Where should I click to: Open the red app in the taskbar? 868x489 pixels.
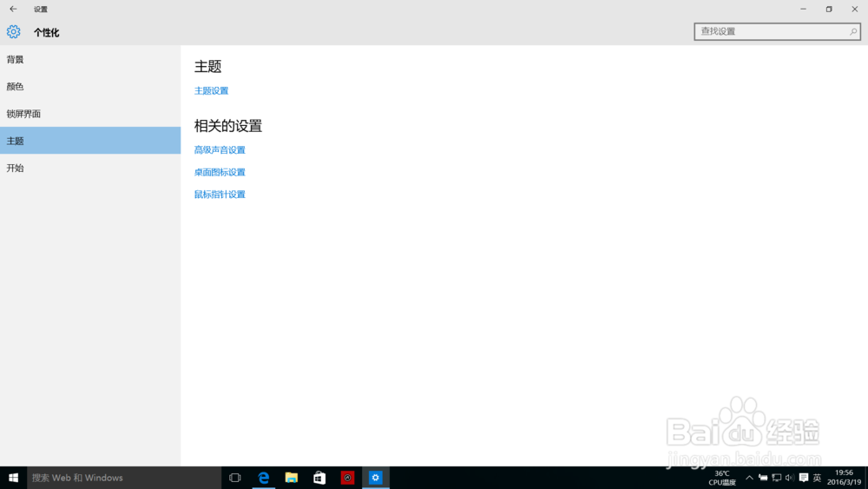[x=347, y=478]
